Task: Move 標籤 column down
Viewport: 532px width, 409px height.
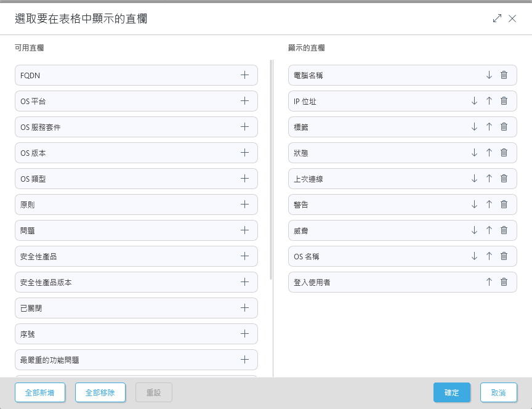Action: [x=474, y=127]
